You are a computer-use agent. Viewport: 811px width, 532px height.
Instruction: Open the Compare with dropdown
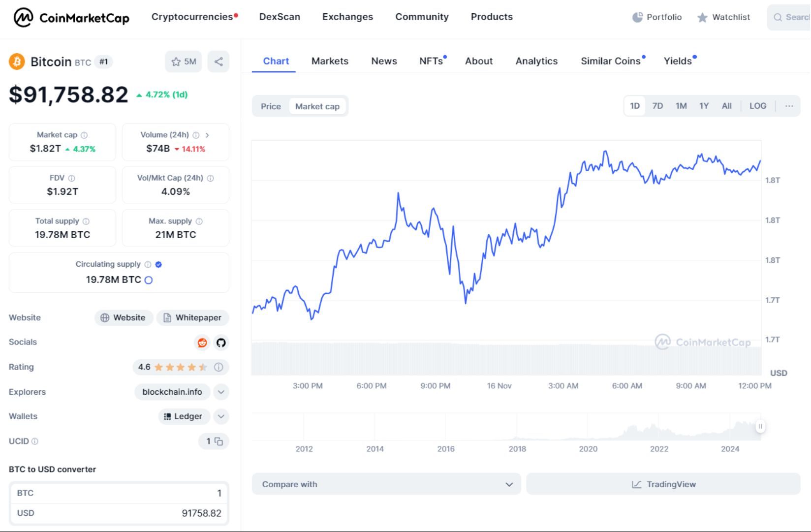386,484
